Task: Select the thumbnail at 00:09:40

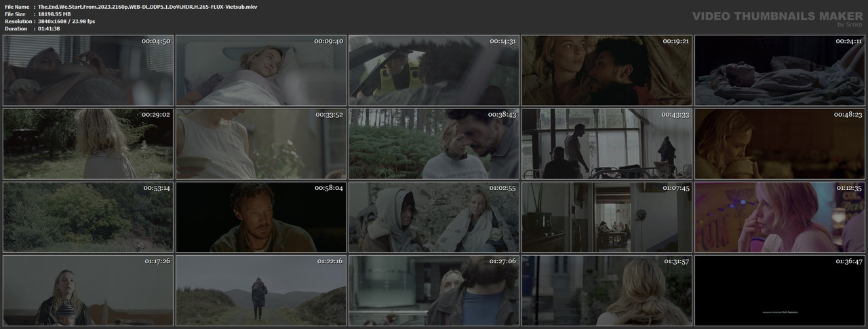Action: point(261,71)
